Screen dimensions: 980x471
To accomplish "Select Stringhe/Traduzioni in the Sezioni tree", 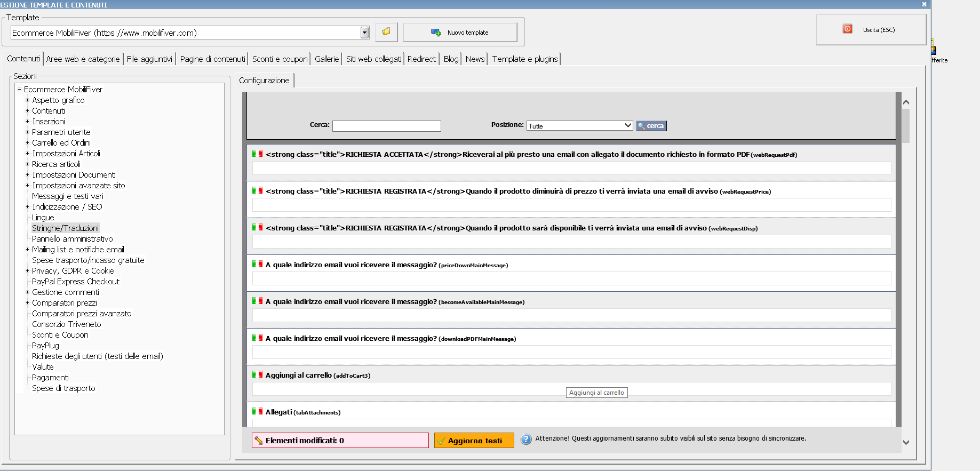I will point(65,228).
